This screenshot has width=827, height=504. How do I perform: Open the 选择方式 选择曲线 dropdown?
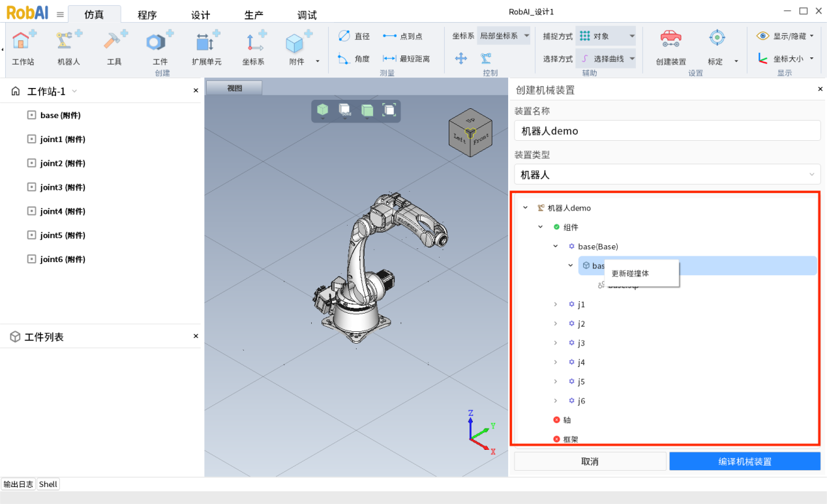(x=606, y=59)
